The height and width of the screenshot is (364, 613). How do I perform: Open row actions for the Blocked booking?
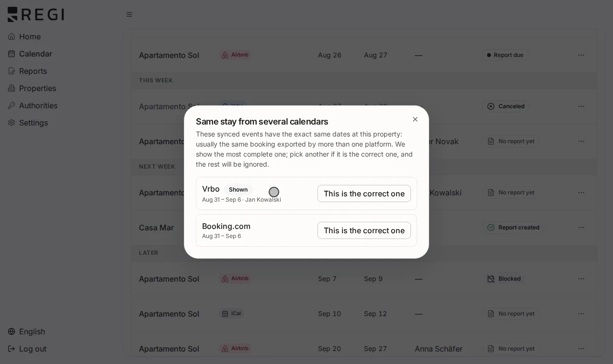[x=581, y=279]
